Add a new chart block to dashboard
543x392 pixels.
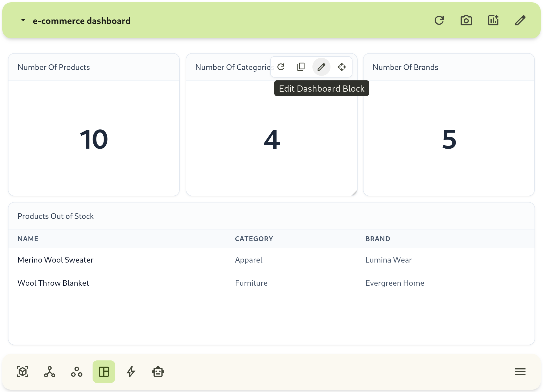point(493,20)
